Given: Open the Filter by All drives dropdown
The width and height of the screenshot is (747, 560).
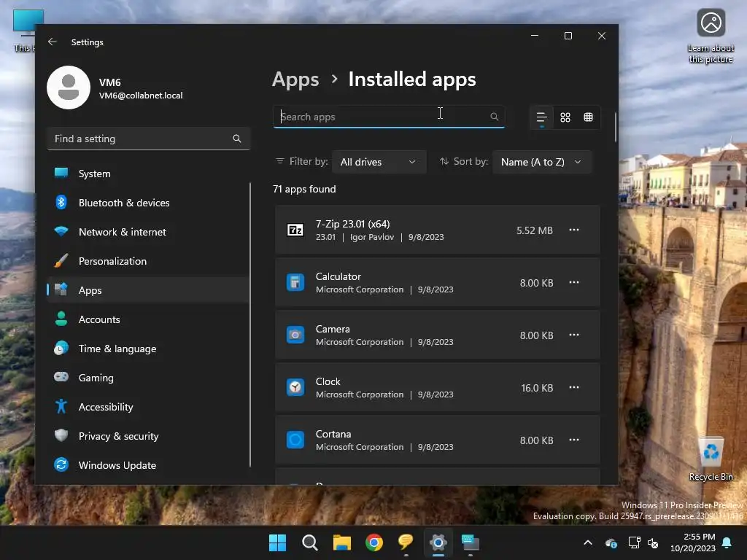Looking at the screenshot, I should pyautogui.click(x=379, y=162).
